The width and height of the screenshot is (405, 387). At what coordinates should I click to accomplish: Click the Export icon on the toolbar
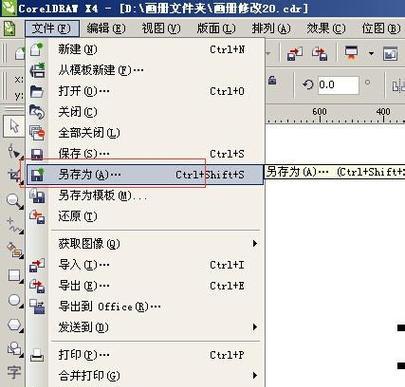(x=319, y=53)
